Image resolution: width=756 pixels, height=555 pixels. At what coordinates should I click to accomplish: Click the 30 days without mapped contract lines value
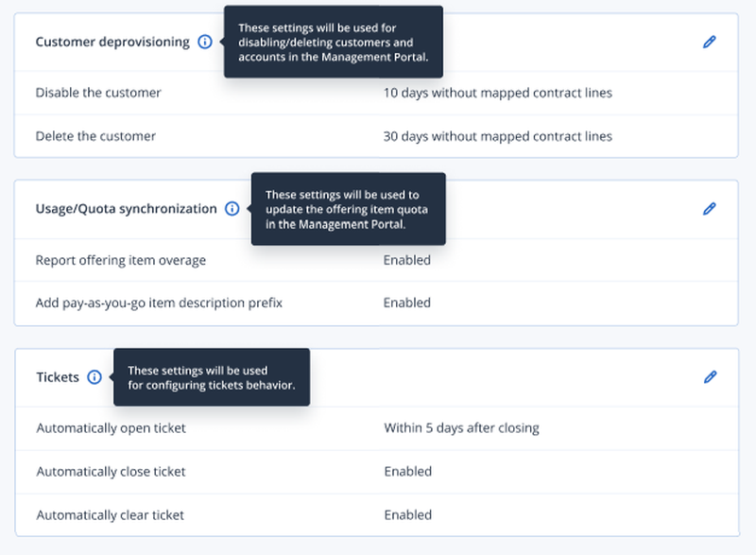(498, 136)
